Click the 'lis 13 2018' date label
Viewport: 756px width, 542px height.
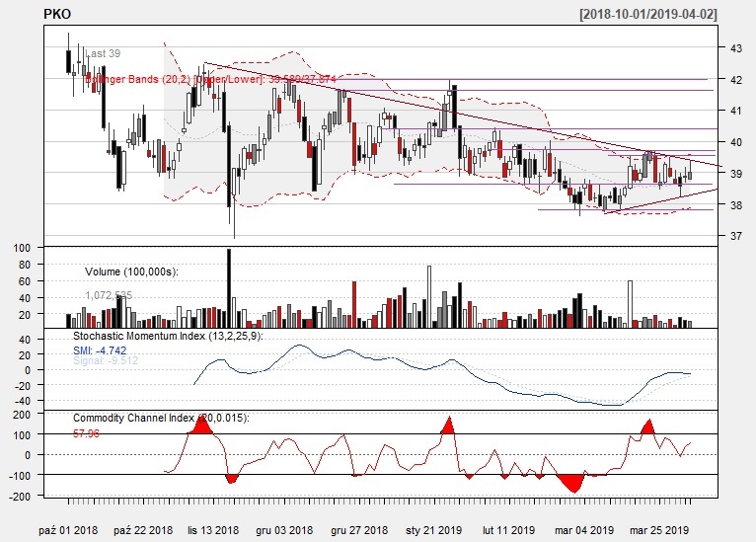click(x=213, y=530)
